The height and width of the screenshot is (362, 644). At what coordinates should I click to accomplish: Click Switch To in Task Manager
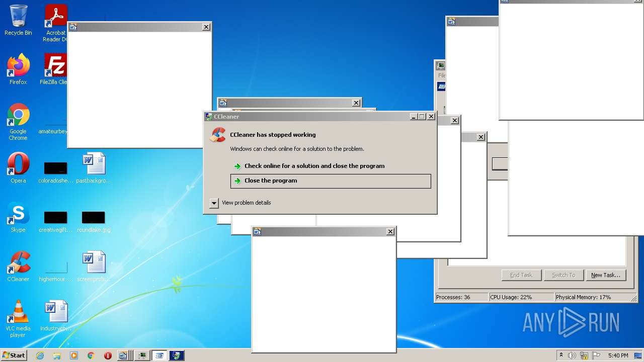pyautogui.click(x=563, y=275)
